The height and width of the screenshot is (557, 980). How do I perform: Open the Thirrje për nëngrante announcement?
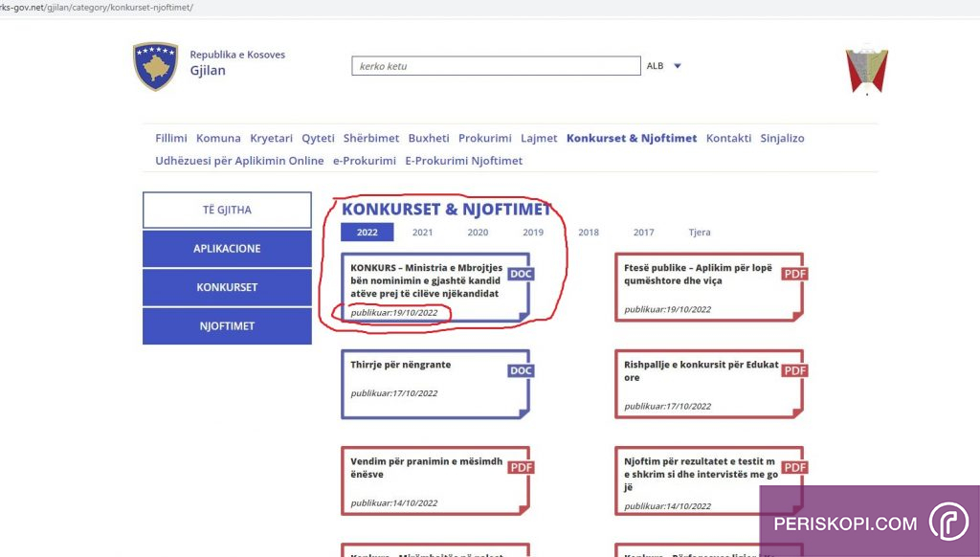pos(400,365)
